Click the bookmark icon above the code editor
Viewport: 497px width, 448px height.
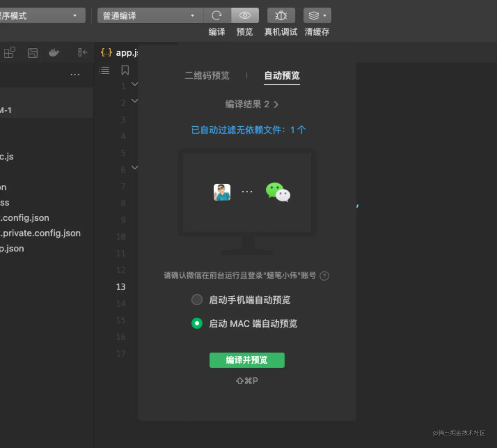point(125,70)
